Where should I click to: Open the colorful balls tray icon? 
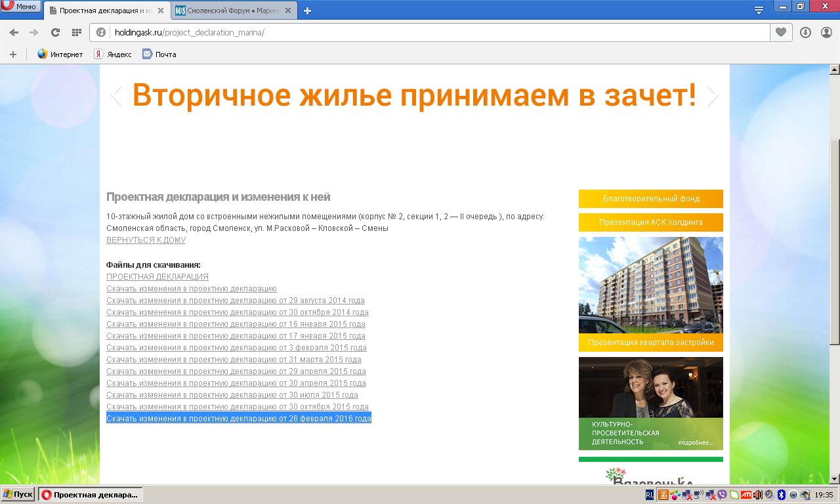[675, 495]
